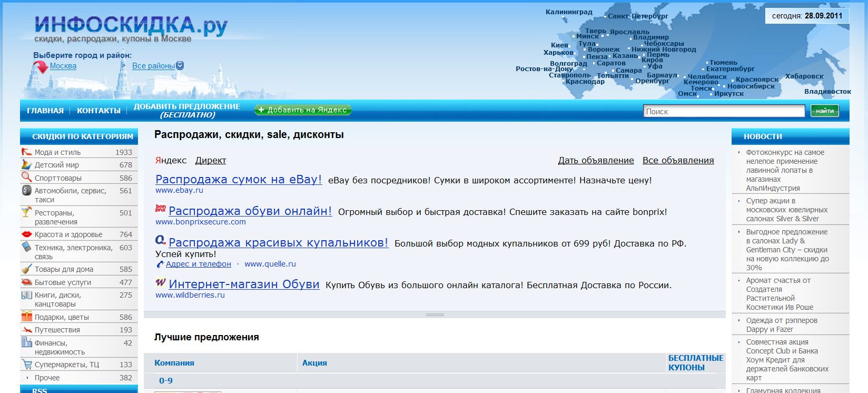
Task: Click the Супермаркеты shopping cart icon
Action: pos(26,364)
